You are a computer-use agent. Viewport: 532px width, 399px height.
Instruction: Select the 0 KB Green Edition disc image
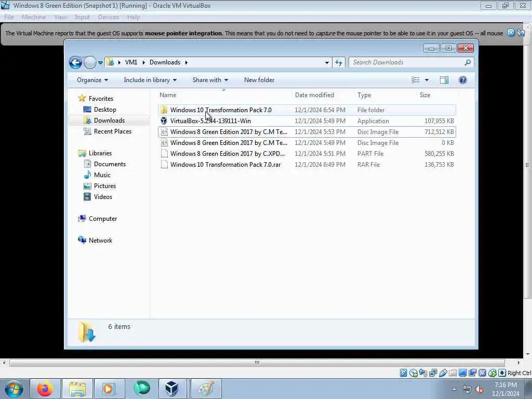pos(307,143)
